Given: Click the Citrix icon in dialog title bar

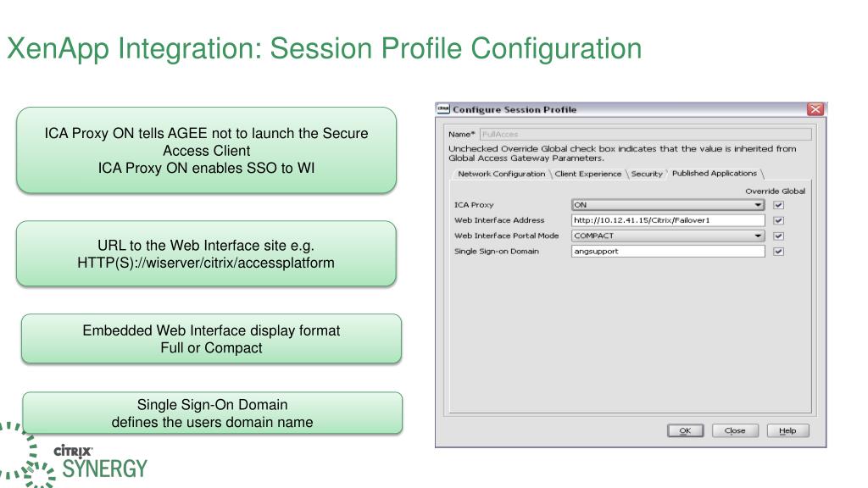Looking at the screenshot, I should [x=442, y=109].
